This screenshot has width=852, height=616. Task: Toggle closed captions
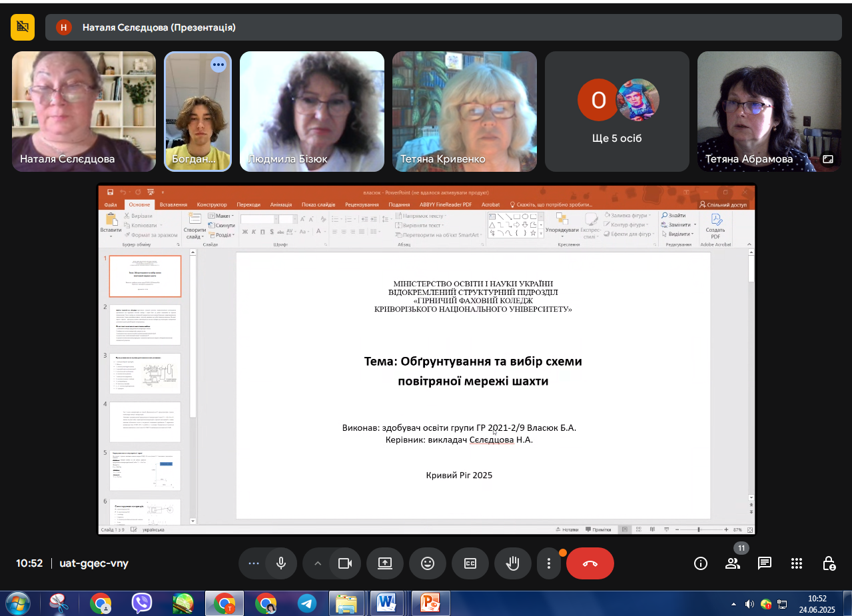[470, 563]
